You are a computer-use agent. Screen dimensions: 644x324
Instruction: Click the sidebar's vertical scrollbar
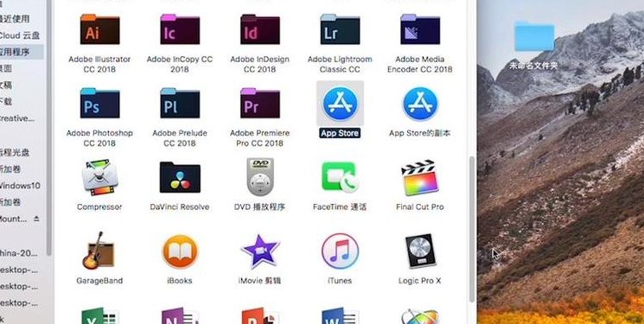click(49, 127)
